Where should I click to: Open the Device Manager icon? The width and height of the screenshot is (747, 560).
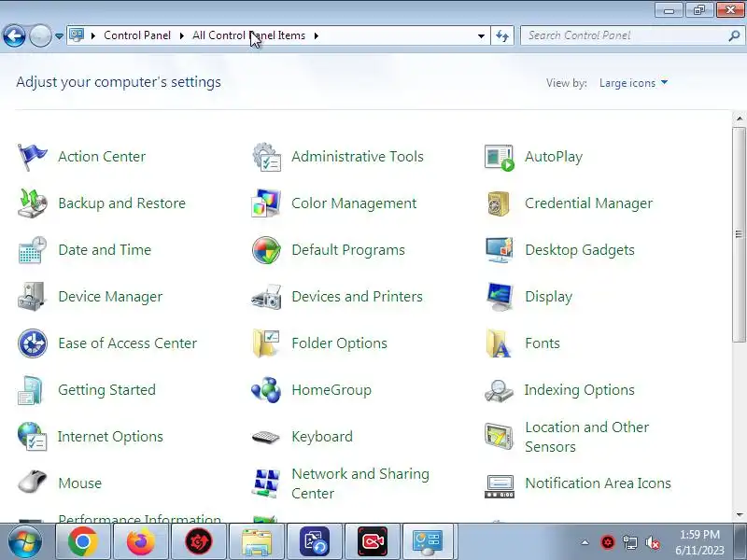[32, 297]
